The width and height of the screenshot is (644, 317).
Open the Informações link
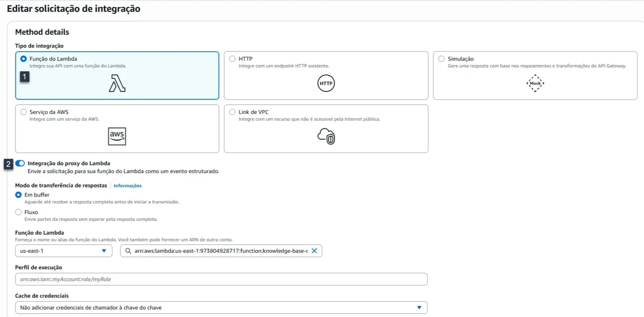[127, 186]
